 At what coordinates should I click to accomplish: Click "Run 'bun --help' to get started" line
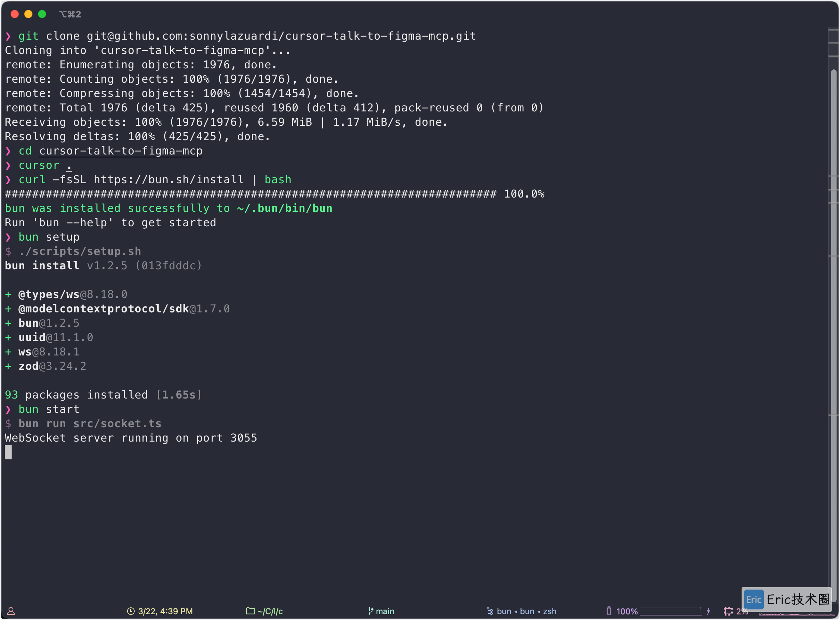(111, 223)
